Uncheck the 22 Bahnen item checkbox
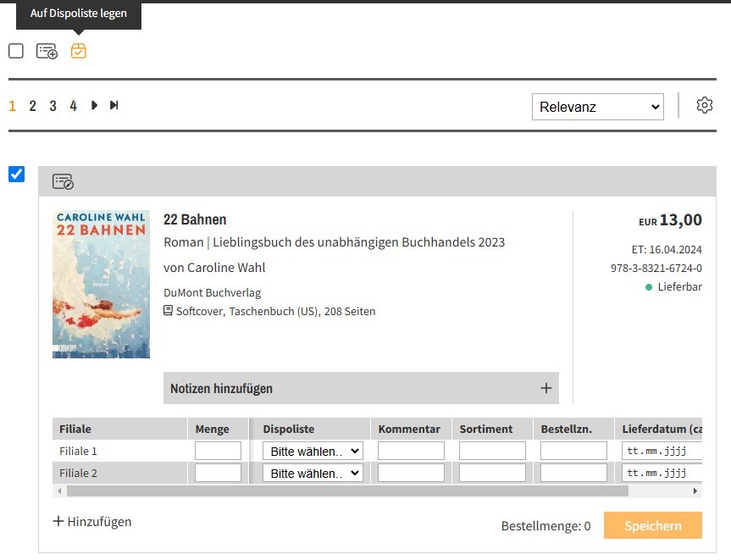Image resolution: width=731 pixels, height=560 pixels. click(x=16, y=174)
